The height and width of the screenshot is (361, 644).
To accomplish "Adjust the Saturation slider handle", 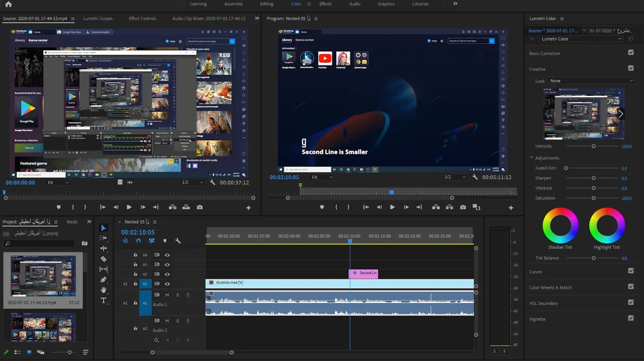I will pos(593,198).
